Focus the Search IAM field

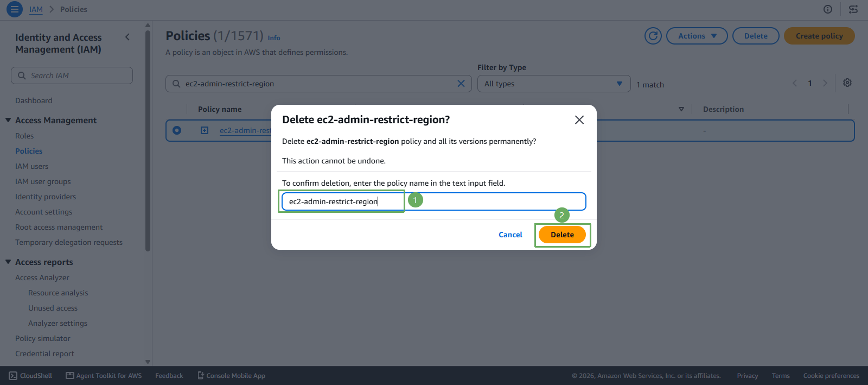(72, 75)
